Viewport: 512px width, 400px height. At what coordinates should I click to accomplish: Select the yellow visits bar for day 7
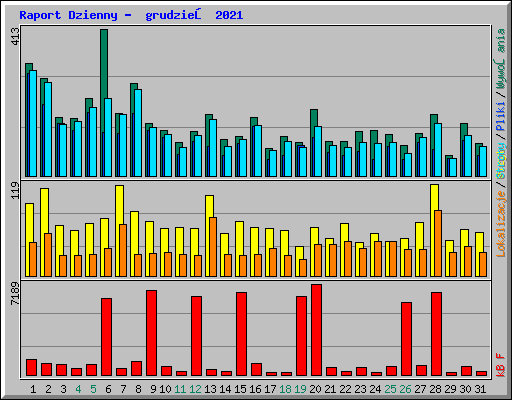(119, 204)
